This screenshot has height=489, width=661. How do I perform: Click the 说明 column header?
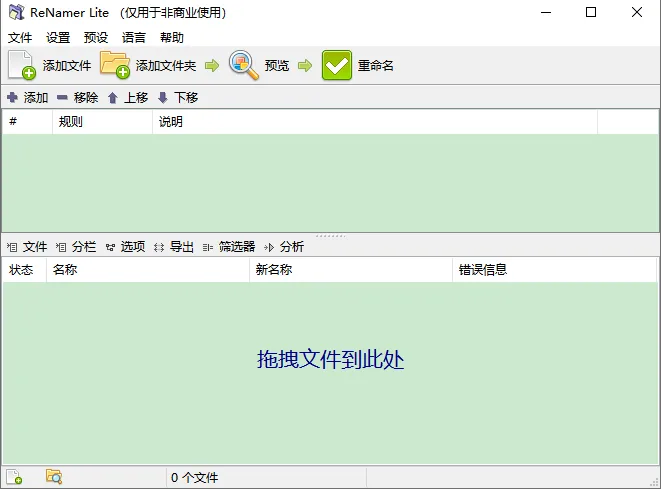pos(375,122)
